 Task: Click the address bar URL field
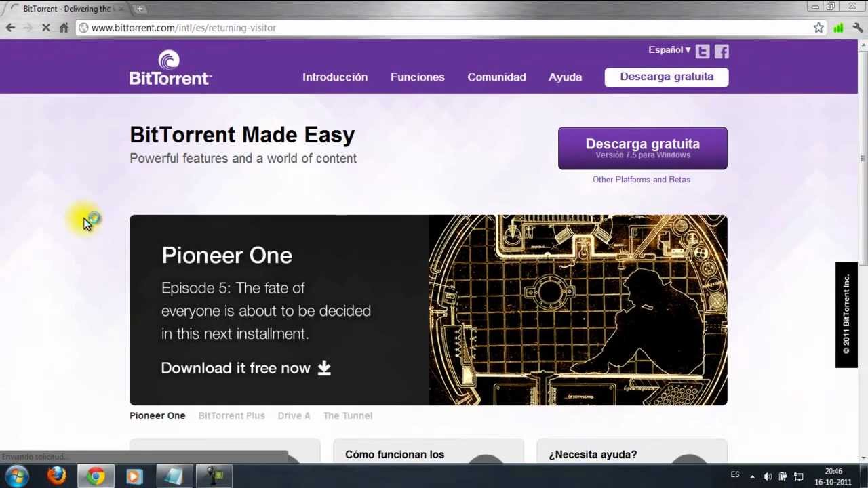point(444,28)
